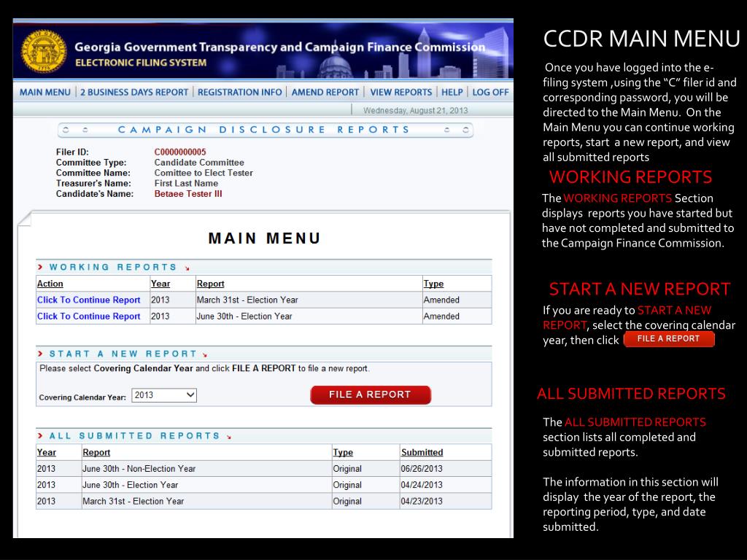The width and height of the screenshot is (747, 560).
Task: Click Treasurer's name First Last Name
Action: click(186, 183)
